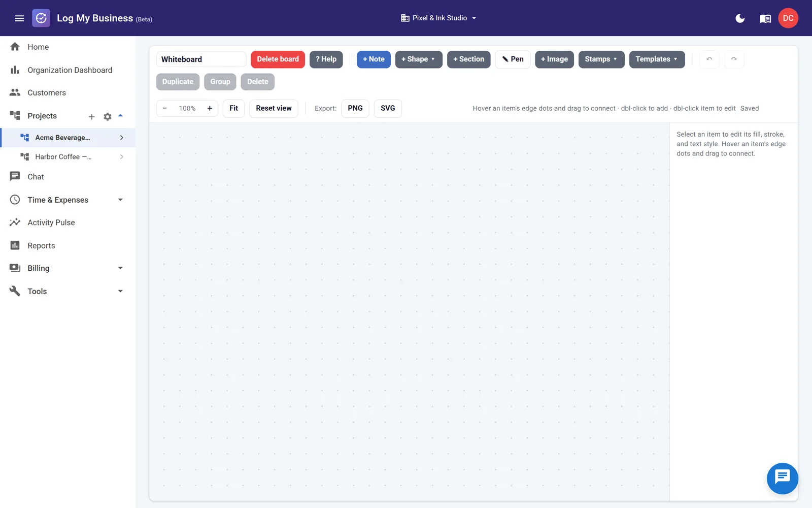Open Chat in sidebar
This screenshot has width=812, height=508.
click(x=67, y=177)
